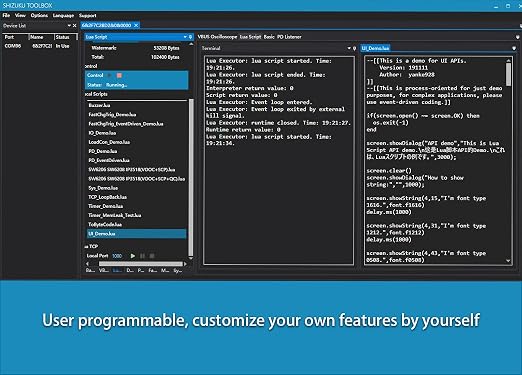This screenshot has width=522, height=375.
Task: Select TCP_LoopBack.lua script
Action: (x=107, y=197)
